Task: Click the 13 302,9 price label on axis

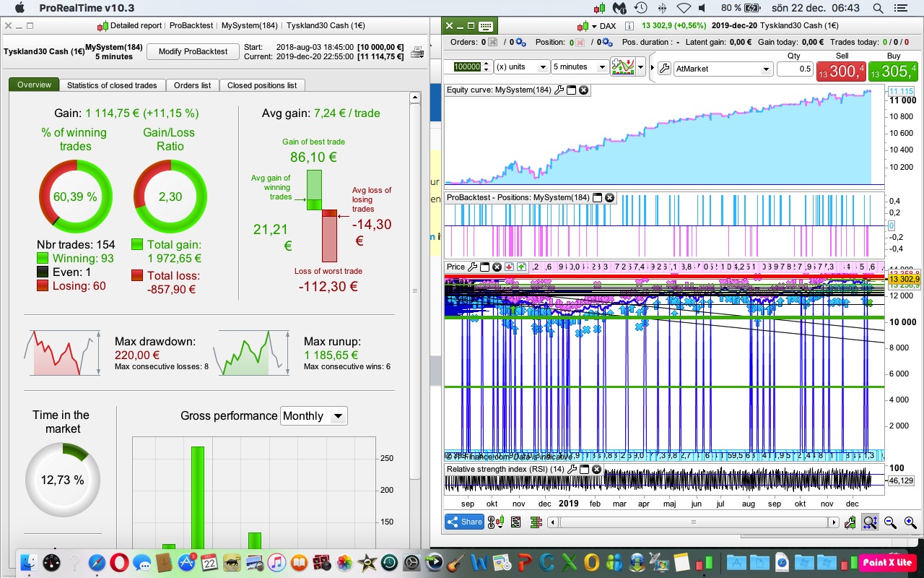Action: (903, 279)
